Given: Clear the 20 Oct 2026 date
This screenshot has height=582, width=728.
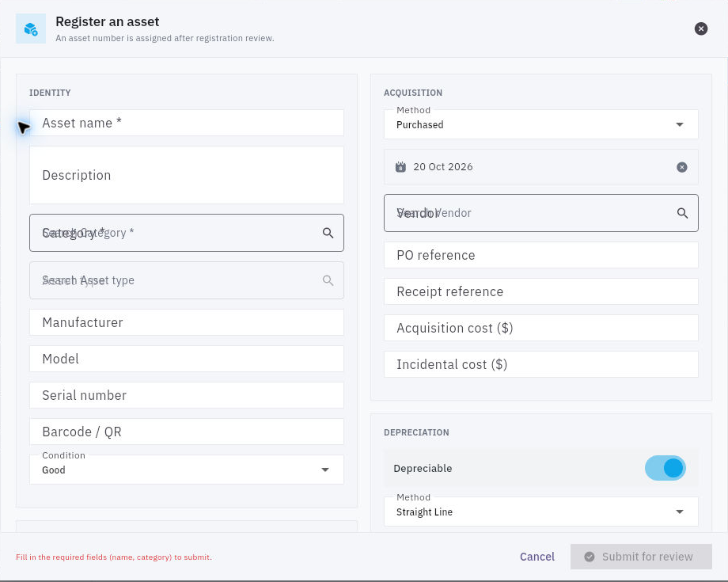Looking at the screenshot, I should 681,167.
